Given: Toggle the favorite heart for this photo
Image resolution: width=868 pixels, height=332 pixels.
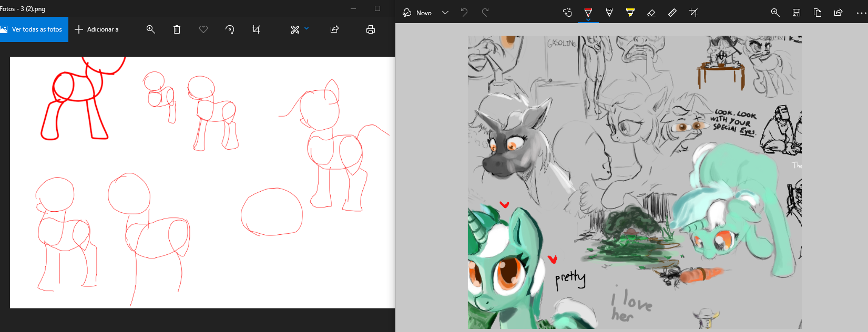Looking at the screenshot, I should coord(203,29).
